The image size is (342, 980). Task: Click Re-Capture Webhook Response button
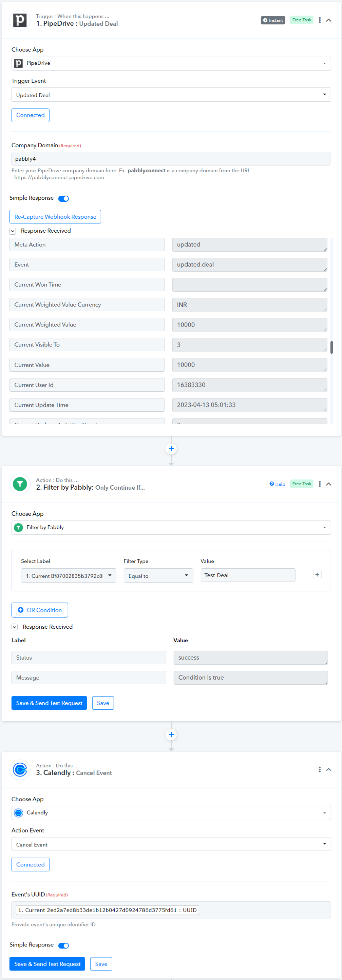click(55, 217)
